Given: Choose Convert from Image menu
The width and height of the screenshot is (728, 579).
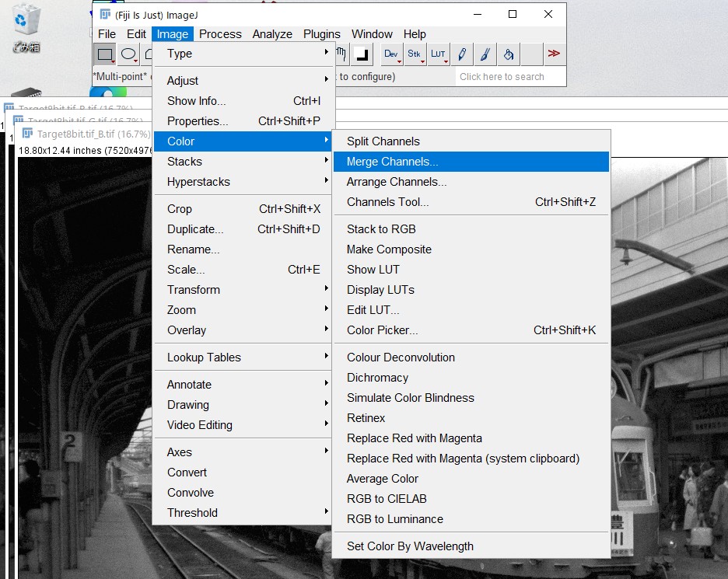Looking at the screenshot, I should 242,473.
